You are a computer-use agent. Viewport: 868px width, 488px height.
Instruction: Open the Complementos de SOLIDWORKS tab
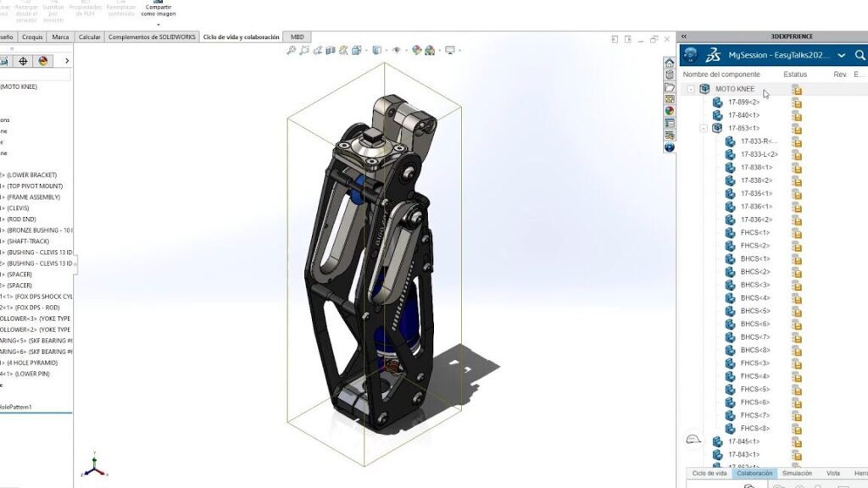tap(152, 37)
